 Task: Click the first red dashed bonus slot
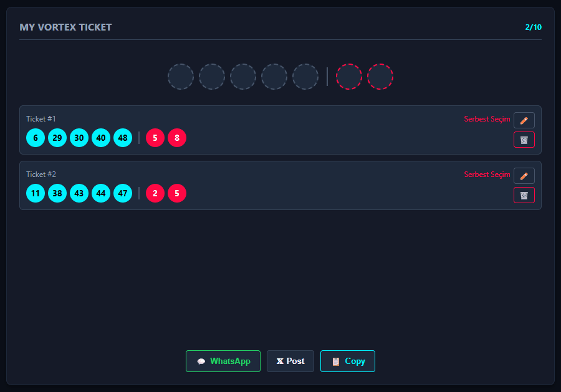pos(349,77)
